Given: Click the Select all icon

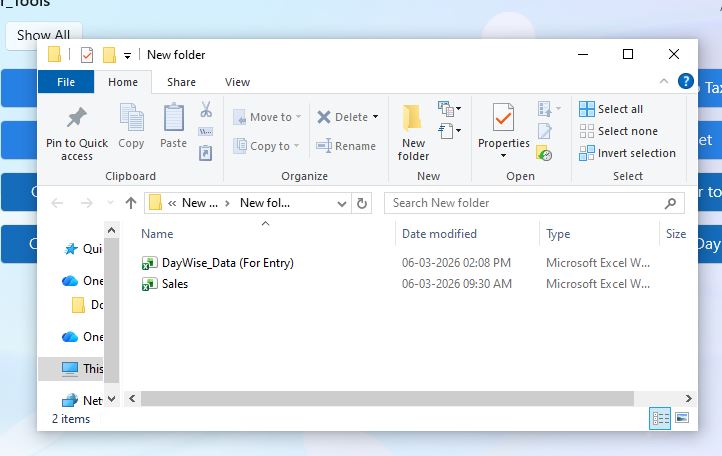Looking at the screenshot, I should click(x=587, y=109).
